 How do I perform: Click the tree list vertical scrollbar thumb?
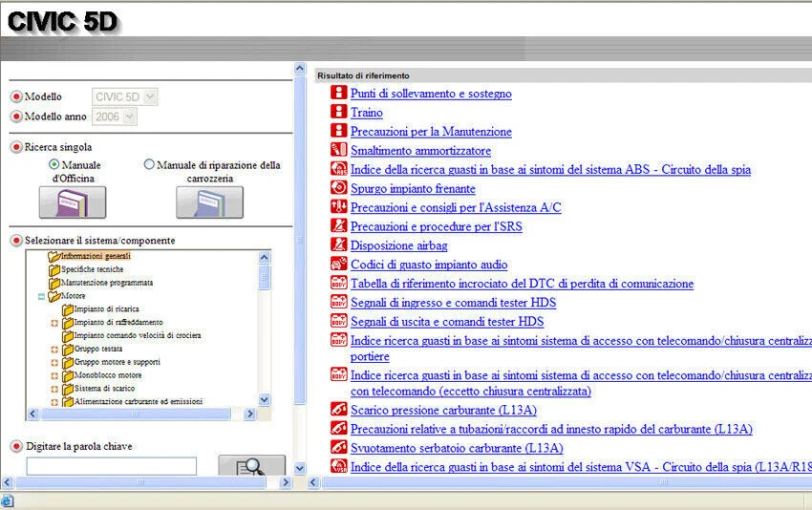point(264,278)
